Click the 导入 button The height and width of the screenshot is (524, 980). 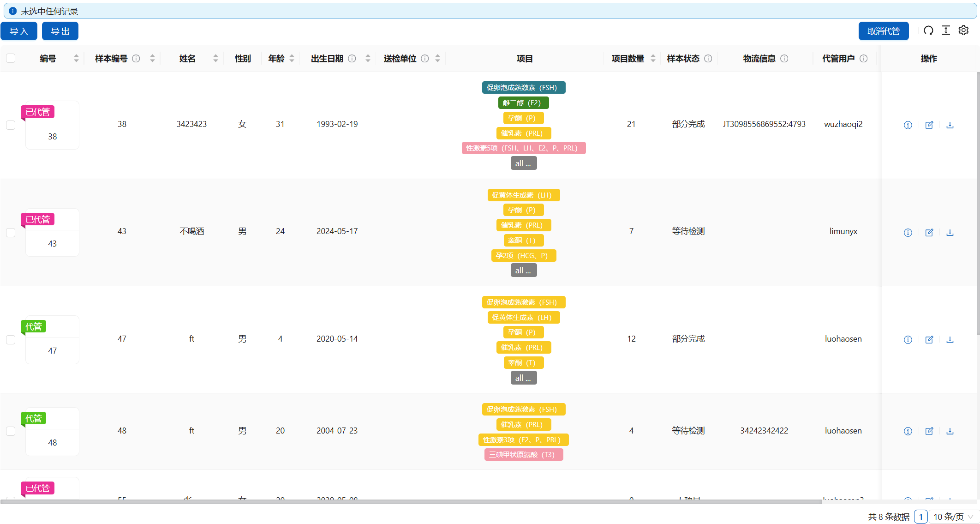point(19,31)
